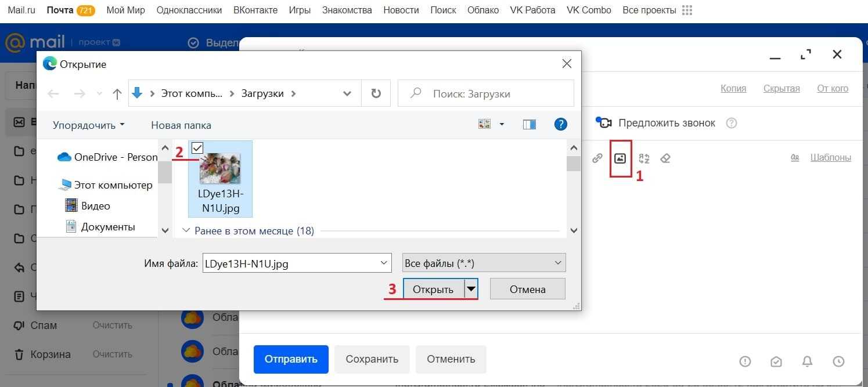Screen dimensions: 868x387
Task: Click the Отмена button in file dialog
Action: 527,289
